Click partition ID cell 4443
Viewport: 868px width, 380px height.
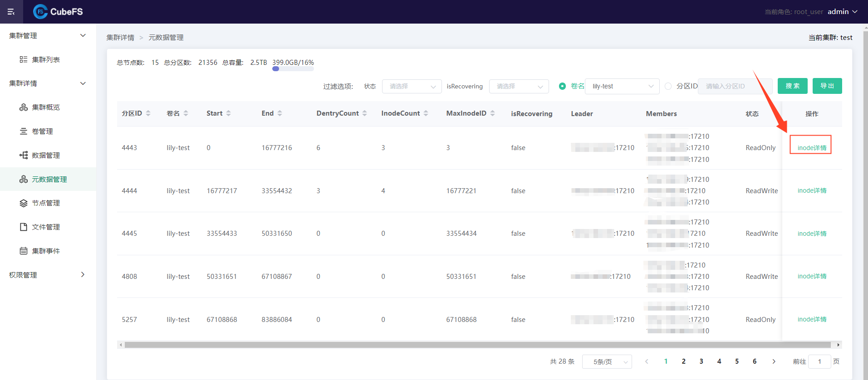[129, 148]
